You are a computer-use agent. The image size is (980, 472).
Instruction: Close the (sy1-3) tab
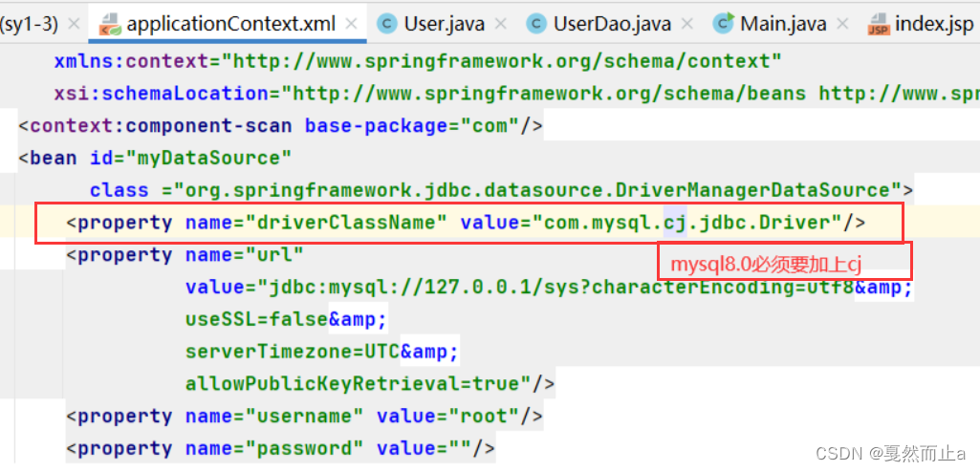(73, 24)
